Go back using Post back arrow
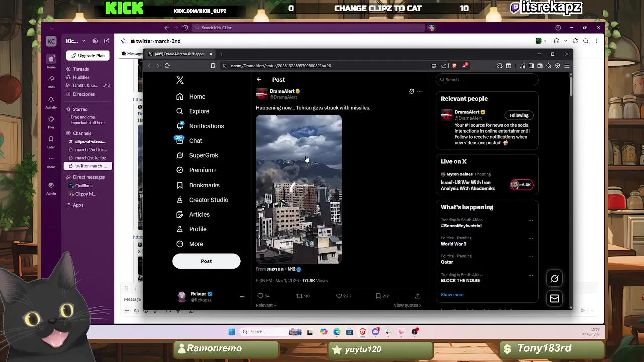The height and width of the screenshot is (362, 644). pyautogui.click(x=259, y=79)
